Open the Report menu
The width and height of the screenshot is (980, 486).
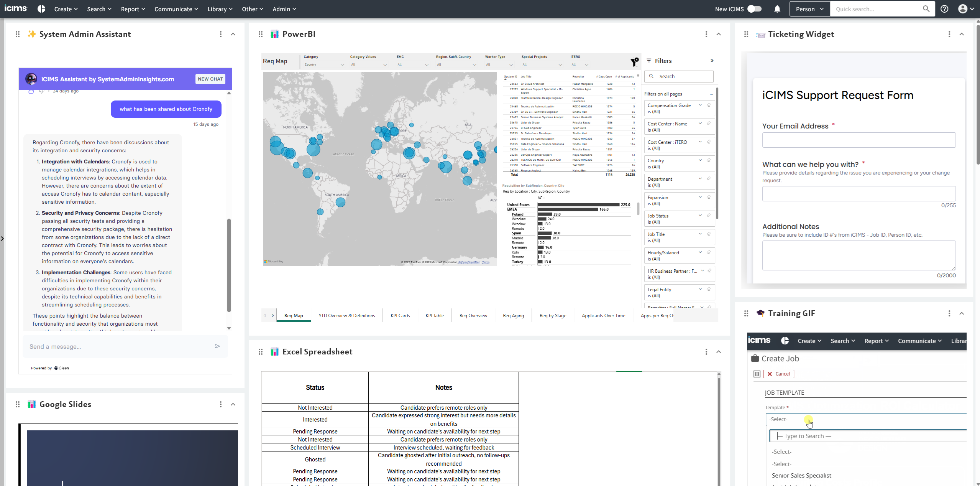pyautogui.click(x=133, y=9)
